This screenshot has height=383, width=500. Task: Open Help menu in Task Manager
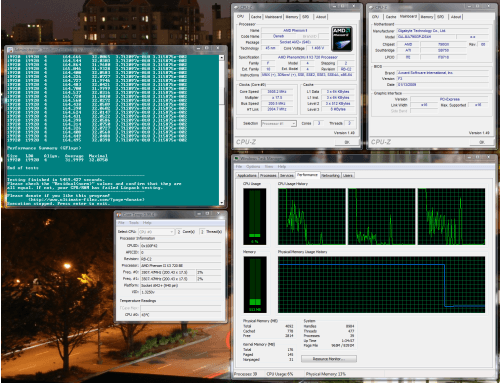coord(282,166)
